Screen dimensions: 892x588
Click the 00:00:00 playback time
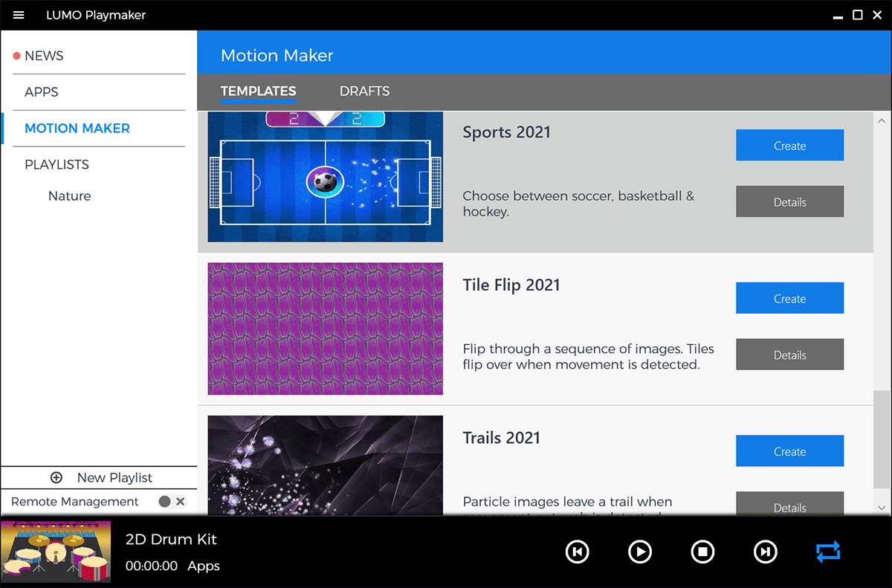click(x=152, y=566)
